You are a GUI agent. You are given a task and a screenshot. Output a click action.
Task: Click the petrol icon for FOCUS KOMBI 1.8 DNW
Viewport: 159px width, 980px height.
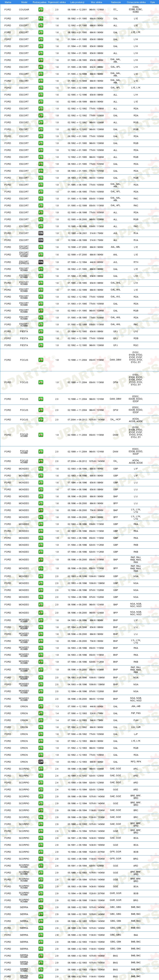[x=41, y=435]
